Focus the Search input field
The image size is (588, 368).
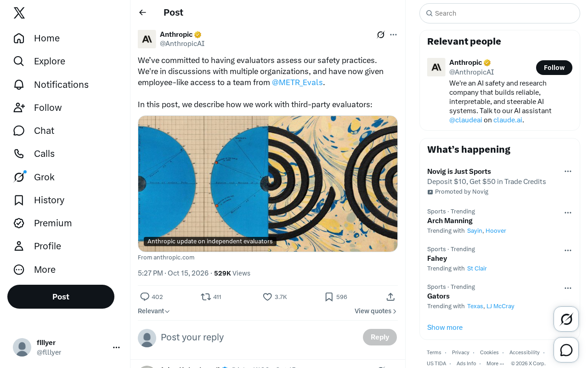point(500,13)
